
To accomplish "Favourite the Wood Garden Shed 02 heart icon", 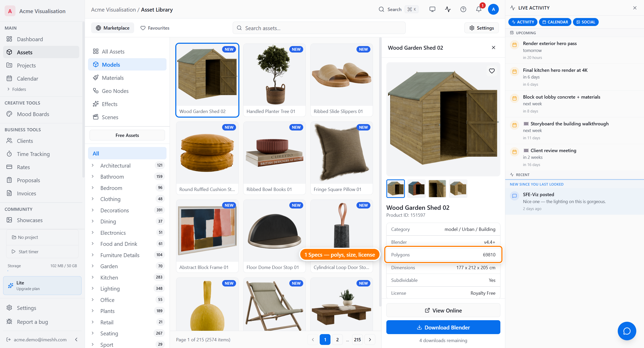I will [x=492, y=71].
